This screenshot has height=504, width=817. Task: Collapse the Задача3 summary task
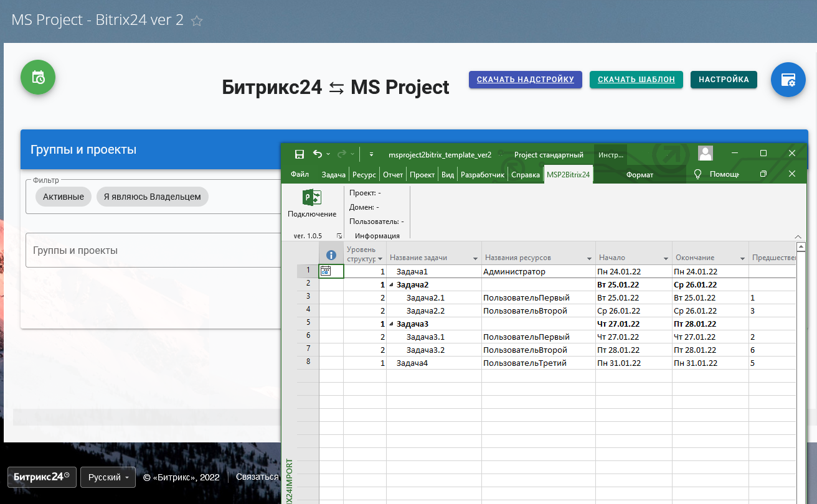coord(392,324)
